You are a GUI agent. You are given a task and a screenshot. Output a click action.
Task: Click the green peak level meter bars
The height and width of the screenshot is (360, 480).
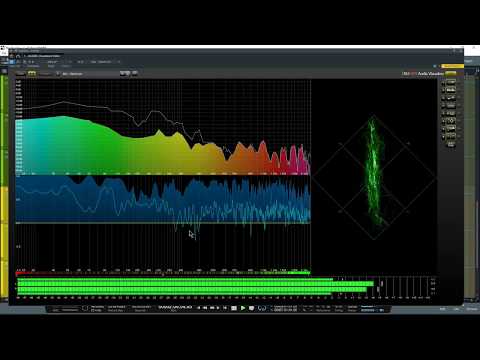point(196,287)
